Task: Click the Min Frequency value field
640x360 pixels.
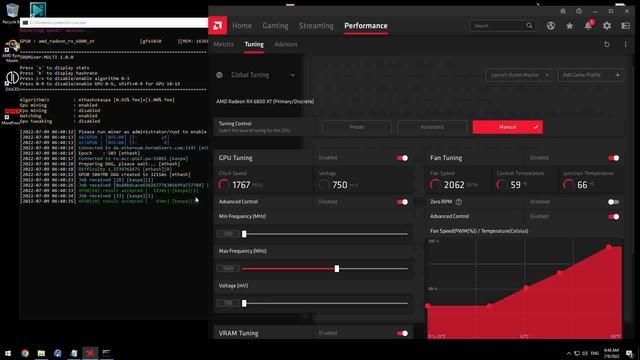Action: click(228, 234)
